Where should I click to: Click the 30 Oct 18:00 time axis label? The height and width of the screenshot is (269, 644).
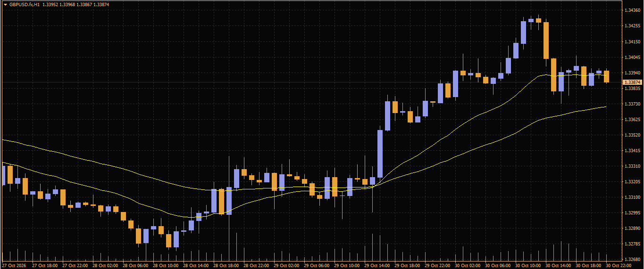click(589, 266)
